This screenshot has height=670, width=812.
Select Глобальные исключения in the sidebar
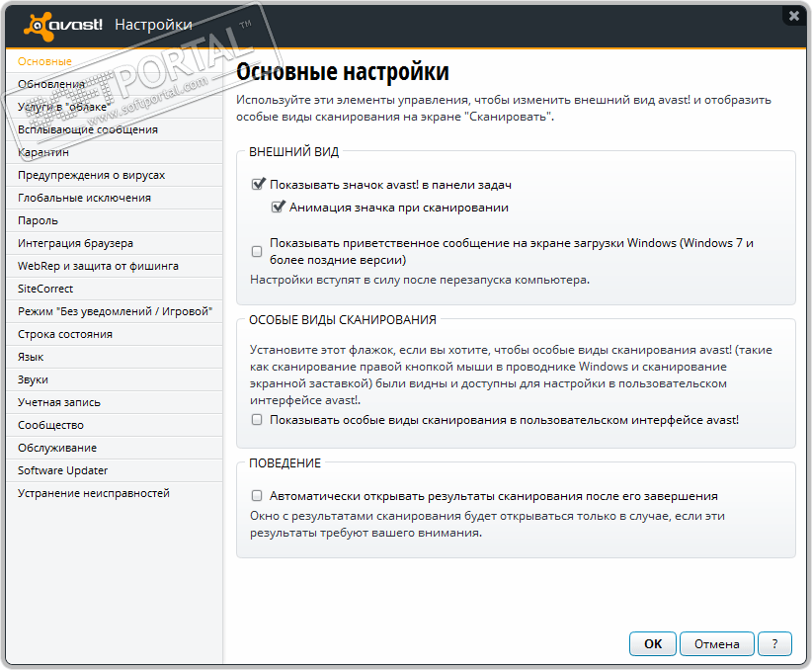click(115, 198)
